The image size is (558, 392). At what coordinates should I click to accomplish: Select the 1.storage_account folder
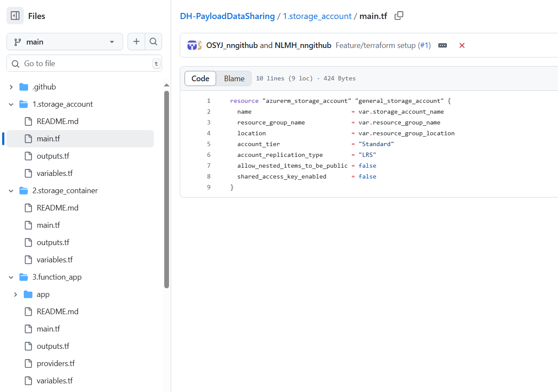(63, 104)
